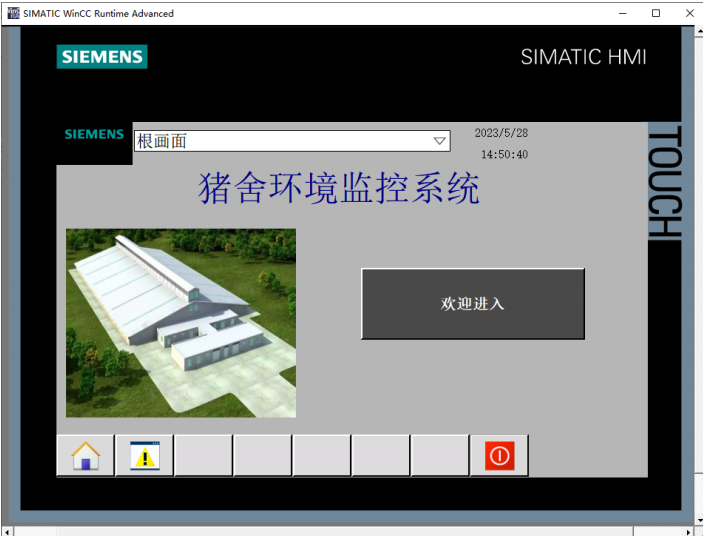Click the horizontal scrollbar left arrow
This screenshot has width=703, height=538.
(x=7, y=532)
